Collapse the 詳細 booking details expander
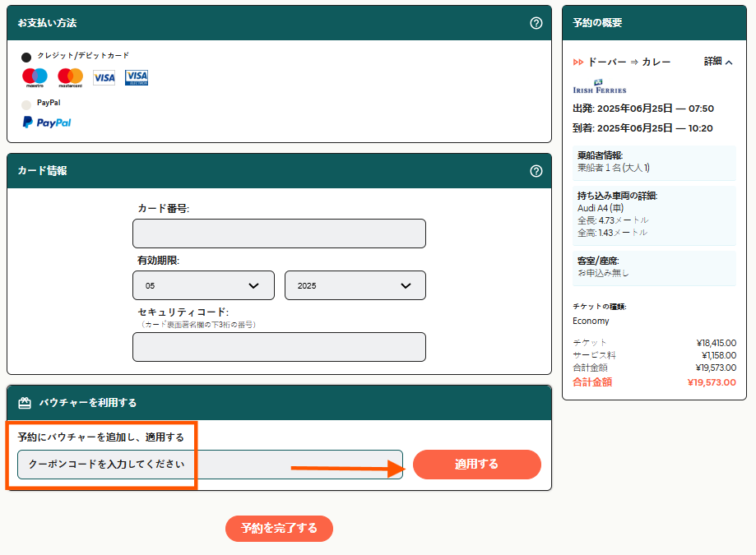This screenshot has height=555, width=756. click(x=717, y=62)
